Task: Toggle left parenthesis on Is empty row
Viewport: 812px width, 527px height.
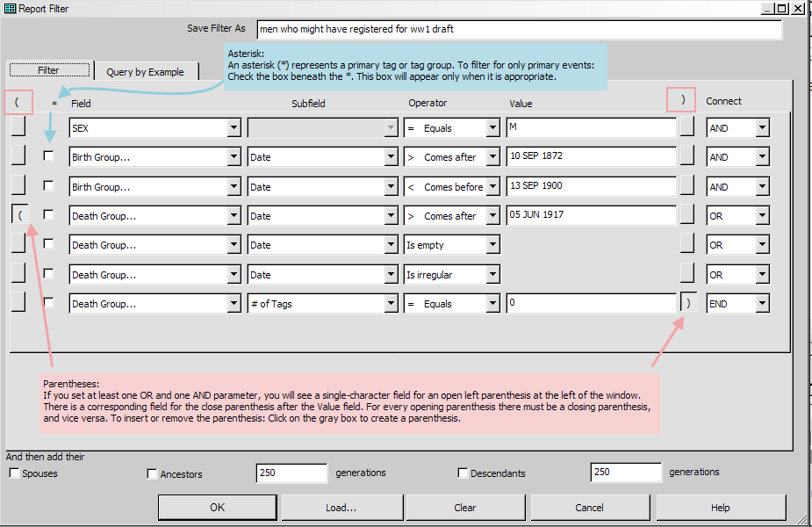Action: tap(18, 243)
